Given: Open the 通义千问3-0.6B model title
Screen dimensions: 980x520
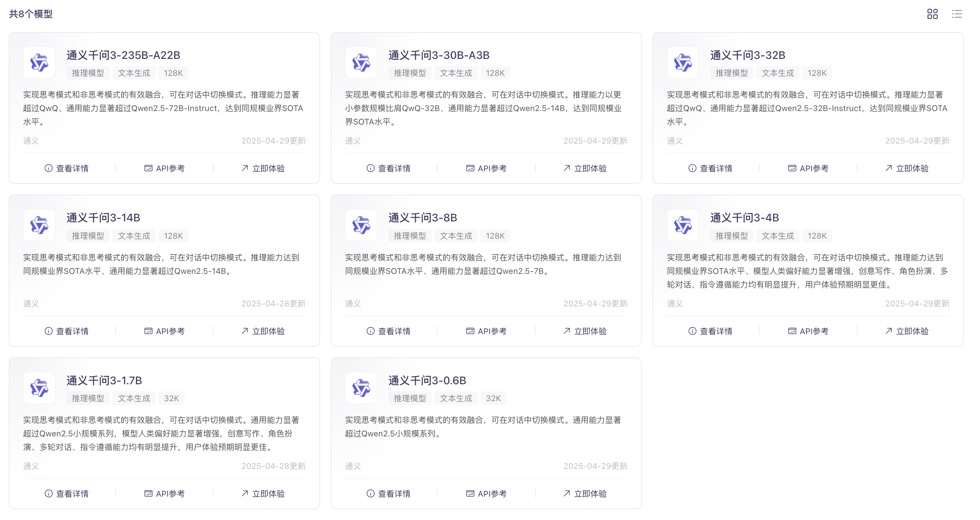Looking at the screenshot, I should (x=427, y=381).
